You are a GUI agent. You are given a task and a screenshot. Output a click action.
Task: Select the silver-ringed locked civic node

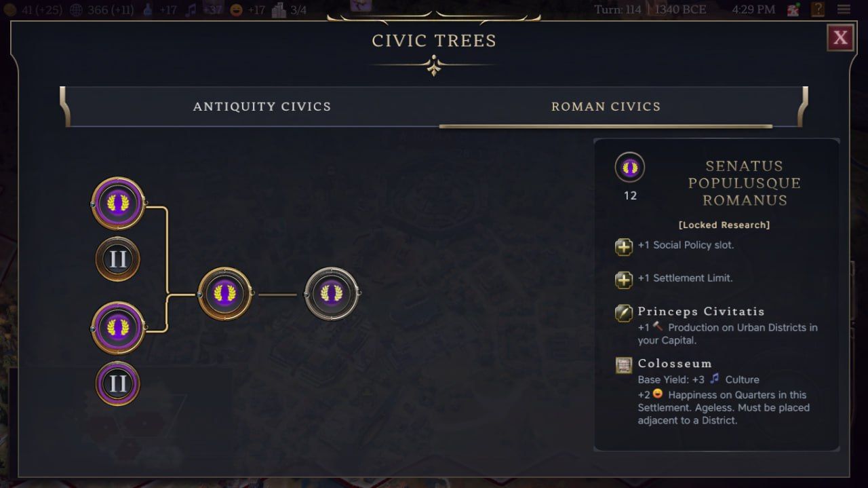[332, 293]
